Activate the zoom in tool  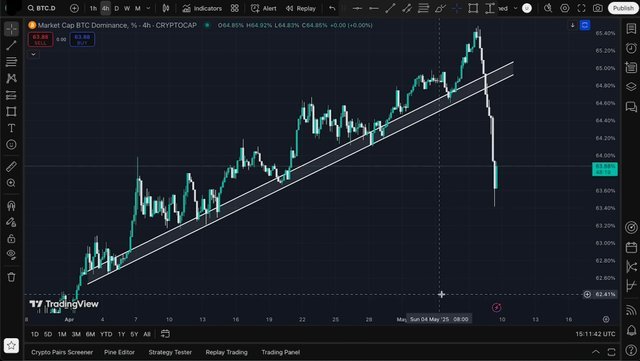point(11,183)
